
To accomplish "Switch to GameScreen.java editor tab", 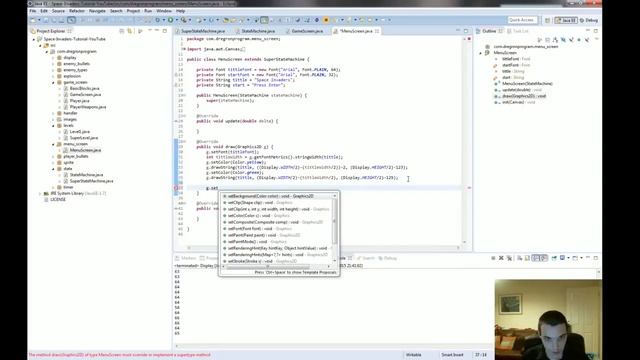I will pyautogui.click(x=307, y=31).
